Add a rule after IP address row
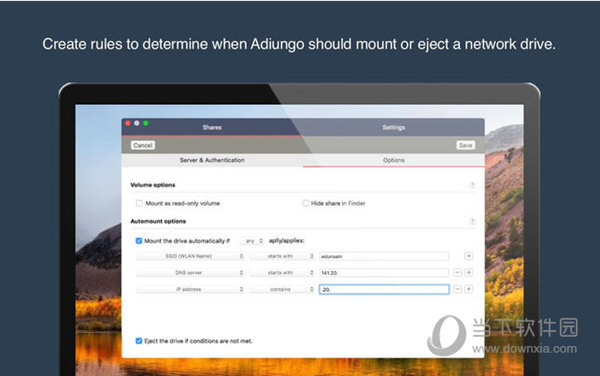 tap(468, 289)
